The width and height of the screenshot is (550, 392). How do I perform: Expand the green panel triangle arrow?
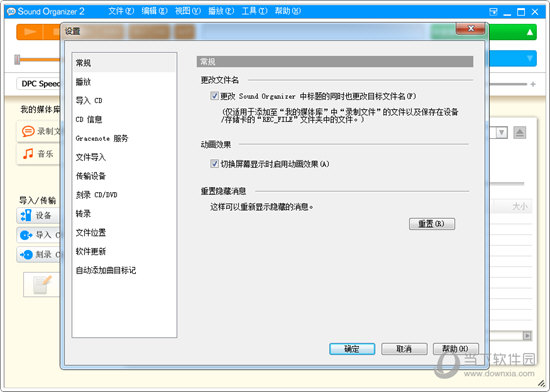pyautogui.click(x=530, y=32)
